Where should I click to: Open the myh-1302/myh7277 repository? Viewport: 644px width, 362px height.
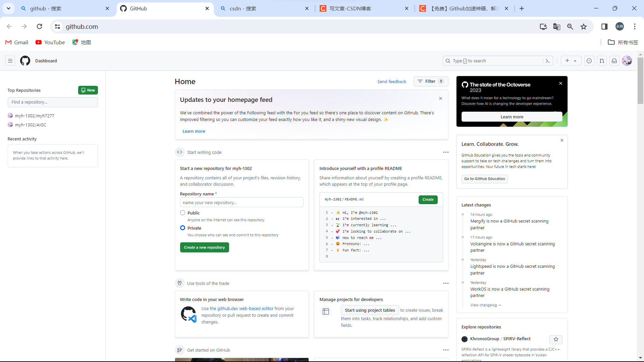35,116
